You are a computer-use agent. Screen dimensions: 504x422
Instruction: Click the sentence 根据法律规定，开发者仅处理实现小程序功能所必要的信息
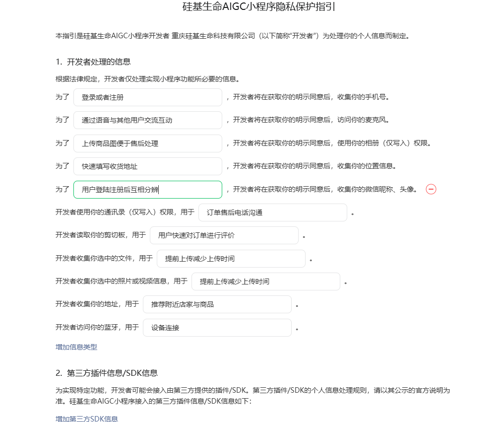click(147, 79)
